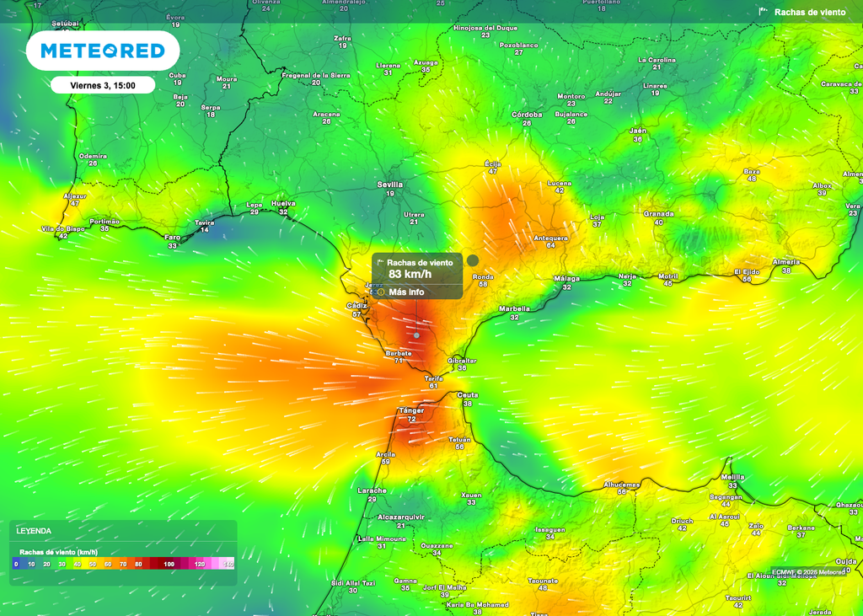Click the Meteored logo badge
The height and width of the screenshot is (616, 863).
103,51
